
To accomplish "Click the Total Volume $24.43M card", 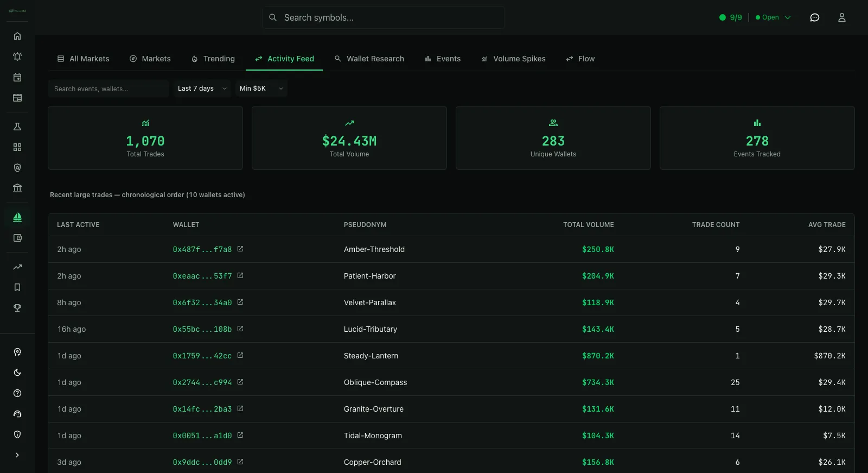I will (x=349, y=138).
